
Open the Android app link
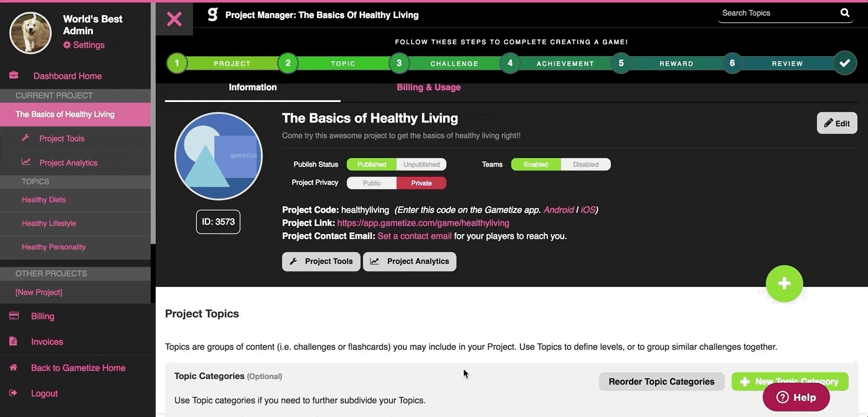[559, 210]
